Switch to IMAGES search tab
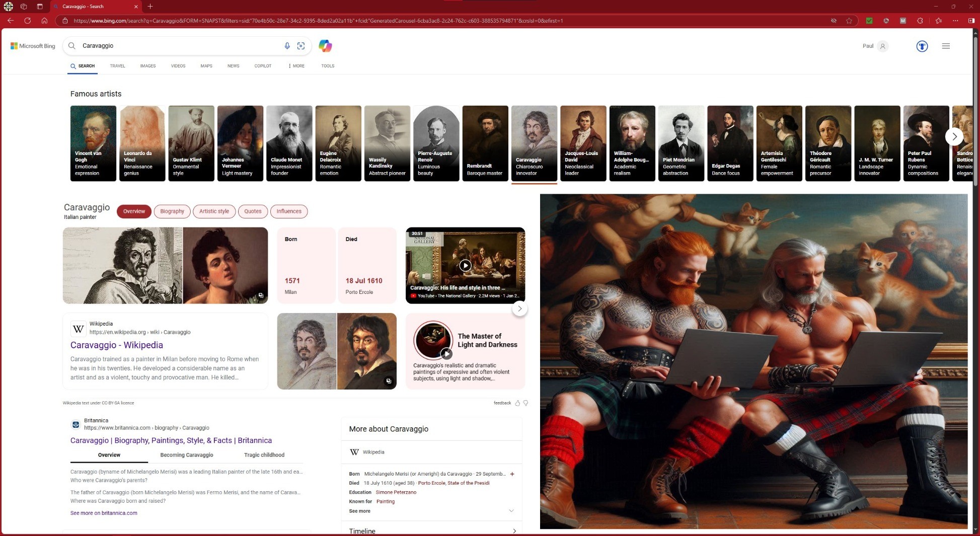This screenshot has width=980, height=536. [x=148, y=66]
